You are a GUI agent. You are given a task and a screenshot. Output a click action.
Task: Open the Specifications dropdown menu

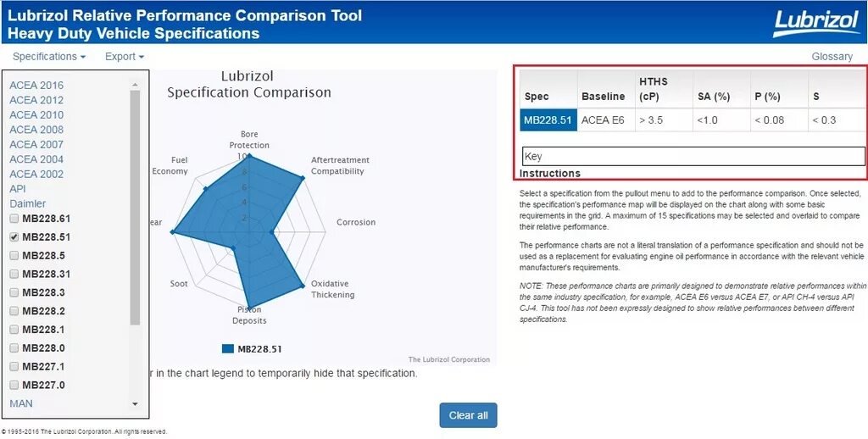pyautogui.click(x=49, y=57)
